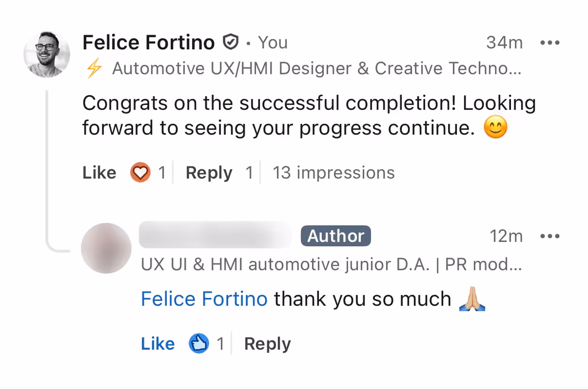Reply to the Author's comment
The height and width of the screenshot is (389, 588).
(267, 343)
